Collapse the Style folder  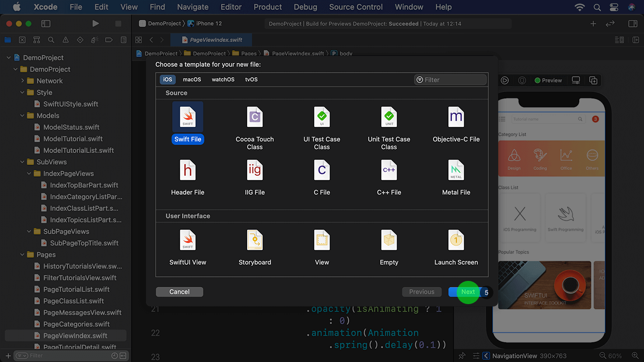(22, 92)
